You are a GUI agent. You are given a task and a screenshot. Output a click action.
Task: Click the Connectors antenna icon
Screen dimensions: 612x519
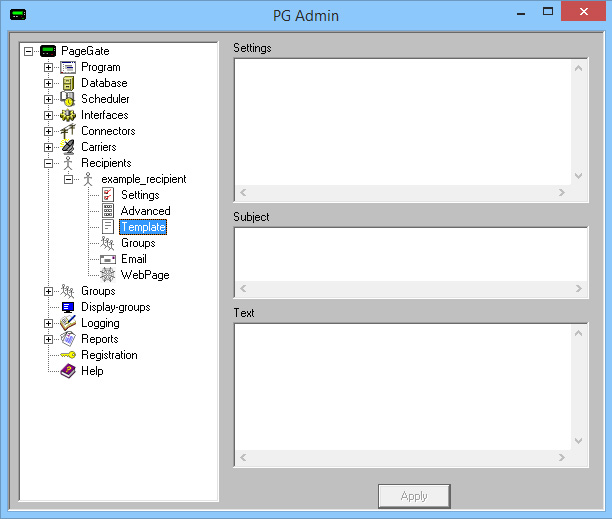point(68,131)
